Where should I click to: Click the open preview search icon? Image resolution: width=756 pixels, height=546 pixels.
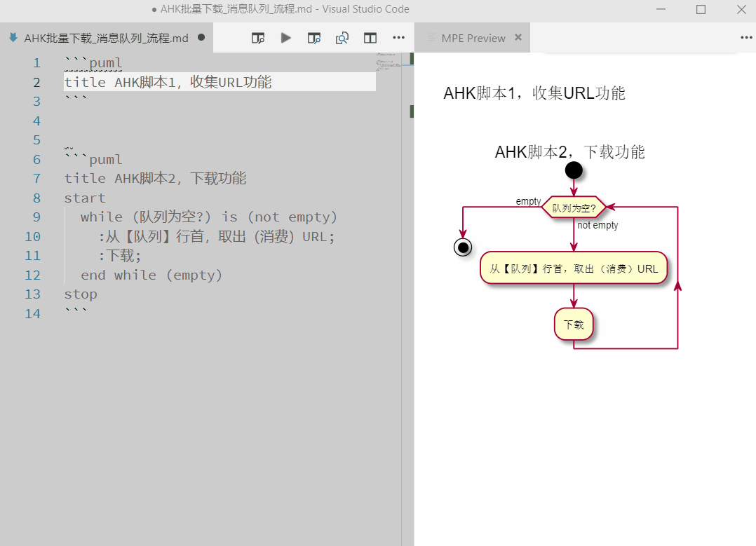click(342, 38)
